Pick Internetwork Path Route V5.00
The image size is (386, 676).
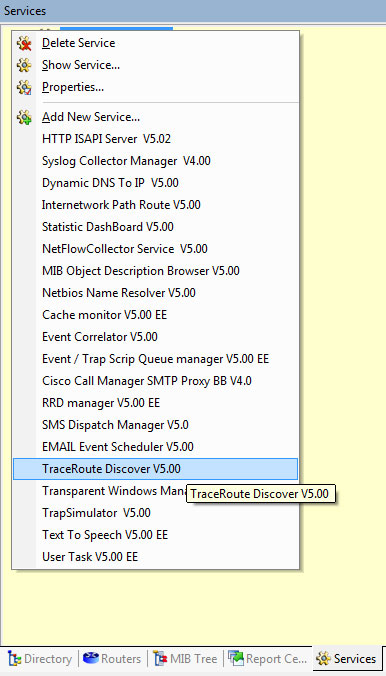[x=155, y=205]
